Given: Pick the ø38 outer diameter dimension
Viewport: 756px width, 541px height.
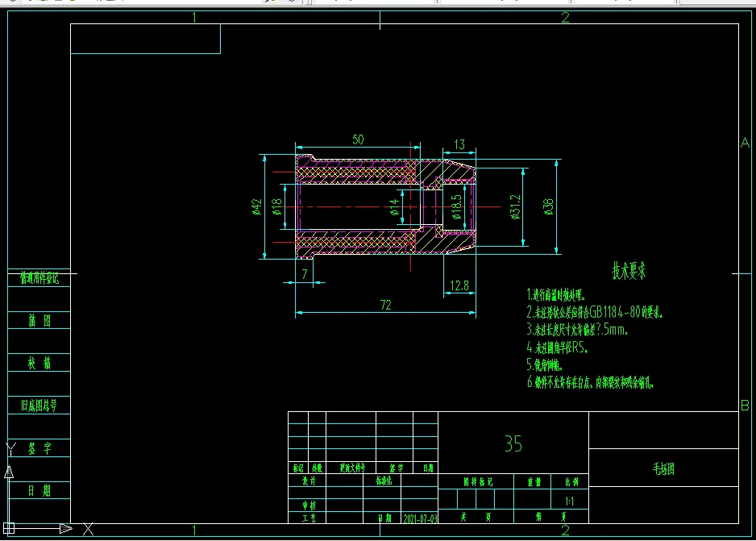Looking at the screenshot, I should [548, 206].
